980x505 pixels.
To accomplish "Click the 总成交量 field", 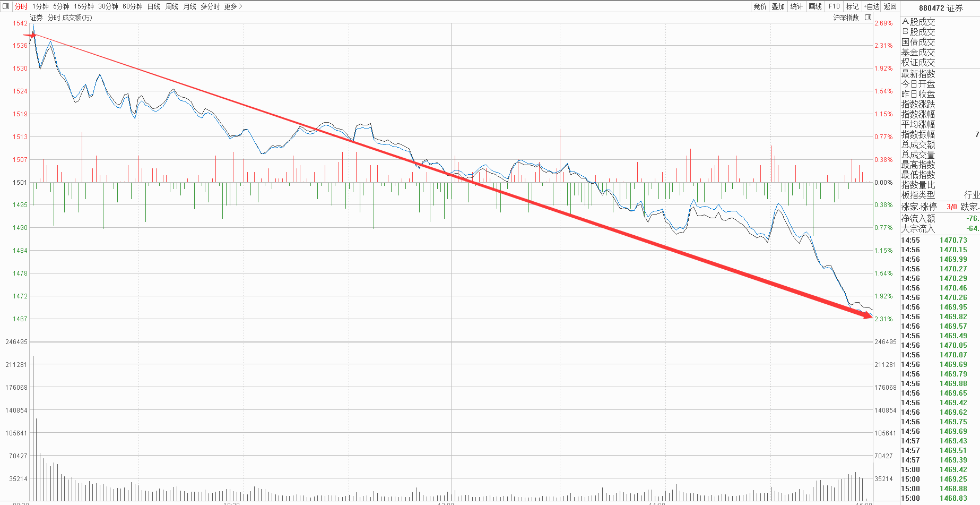I will [918, 155].
